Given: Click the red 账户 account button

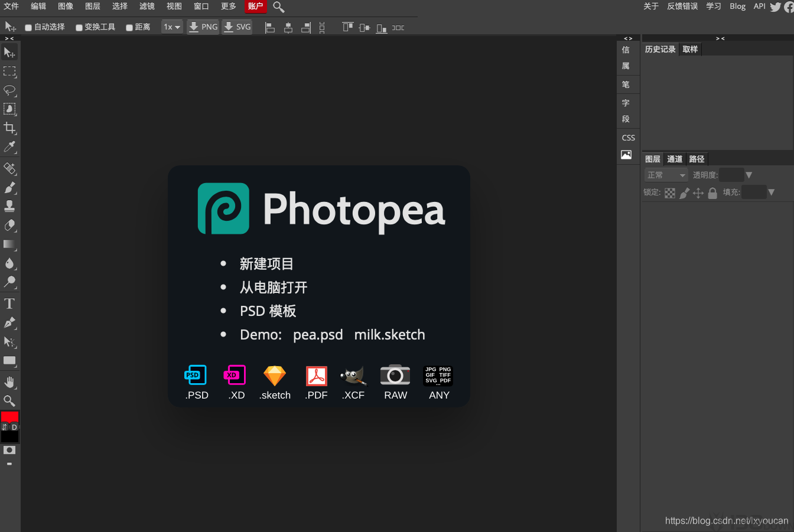Looking at the screenshot, I should pyautogui.click(x=256, y=6).
